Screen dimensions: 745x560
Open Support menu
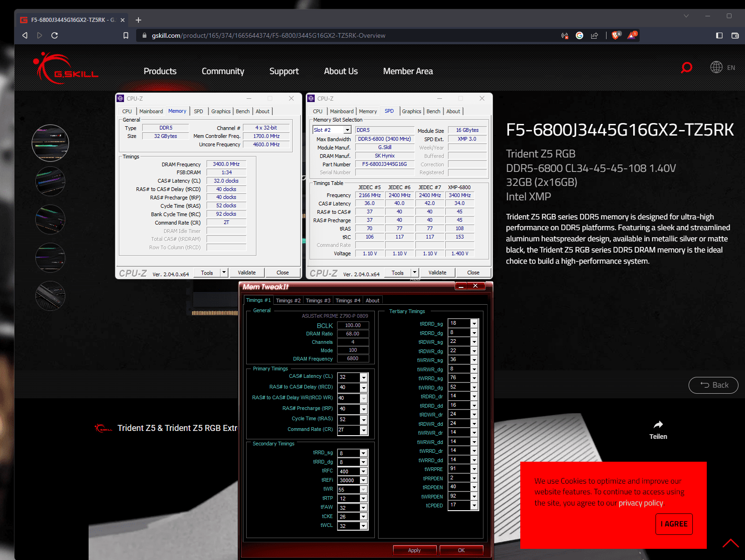pyautogui.click(x=284, y=71)
